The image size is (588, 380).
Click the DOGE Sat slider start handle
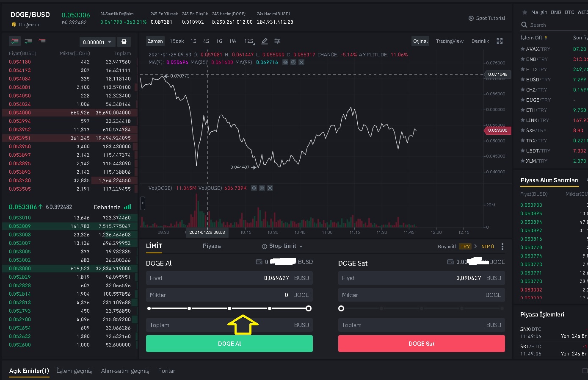pos(341,308)
